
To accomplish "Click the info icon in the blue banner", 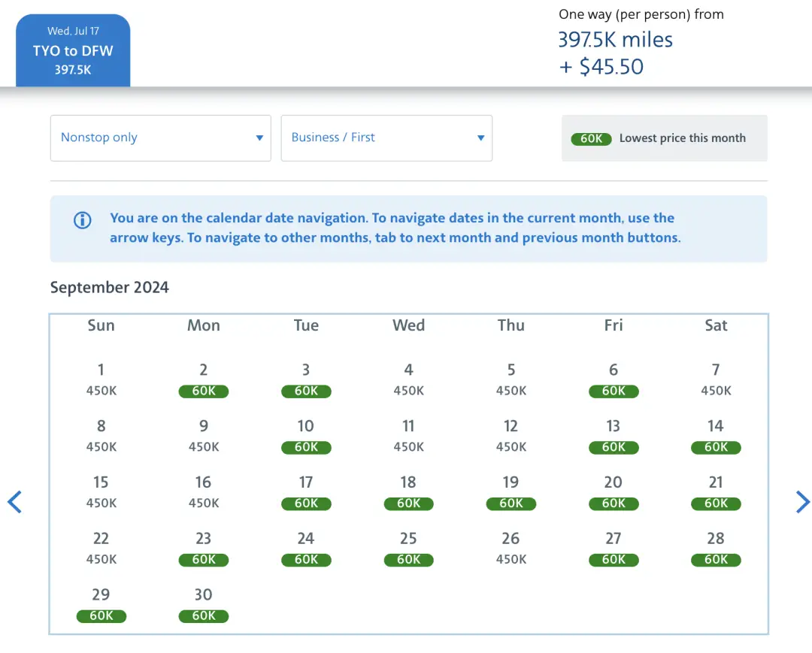I will 82,220.
